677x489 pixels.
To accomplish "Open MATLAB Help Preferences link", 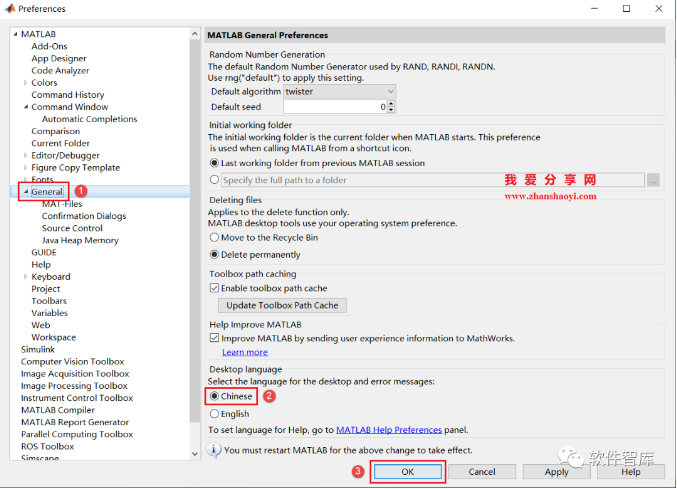I will pos(389,430).
